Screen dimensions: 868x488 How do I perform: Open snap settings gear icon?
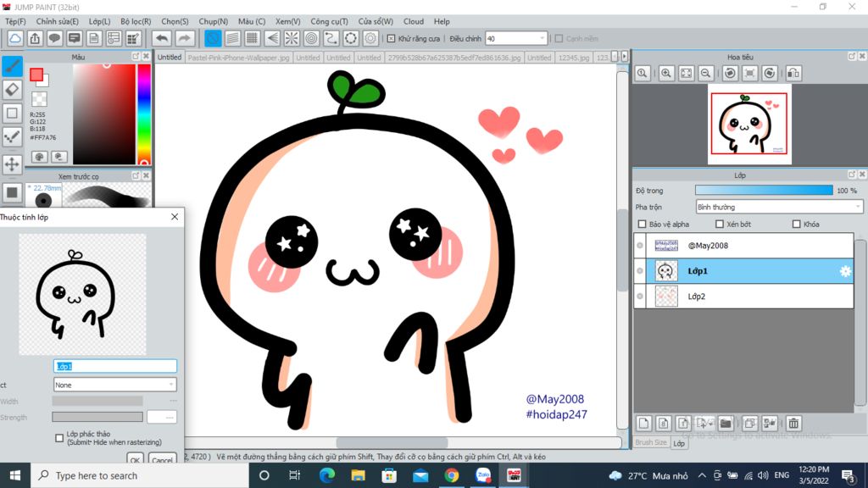pyautogui.click(x=370, y=38)
